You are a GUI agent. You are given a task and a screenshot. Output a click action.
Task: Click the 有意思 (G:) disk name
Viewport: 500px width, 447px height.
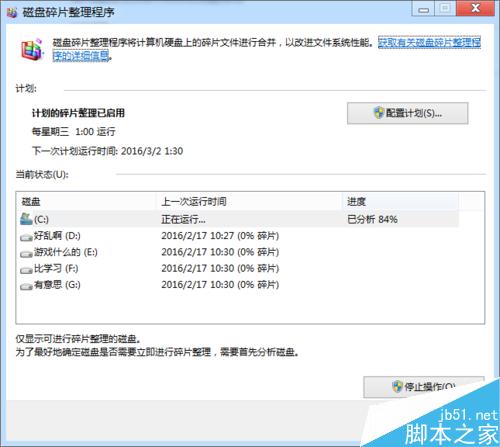point(57,285)
